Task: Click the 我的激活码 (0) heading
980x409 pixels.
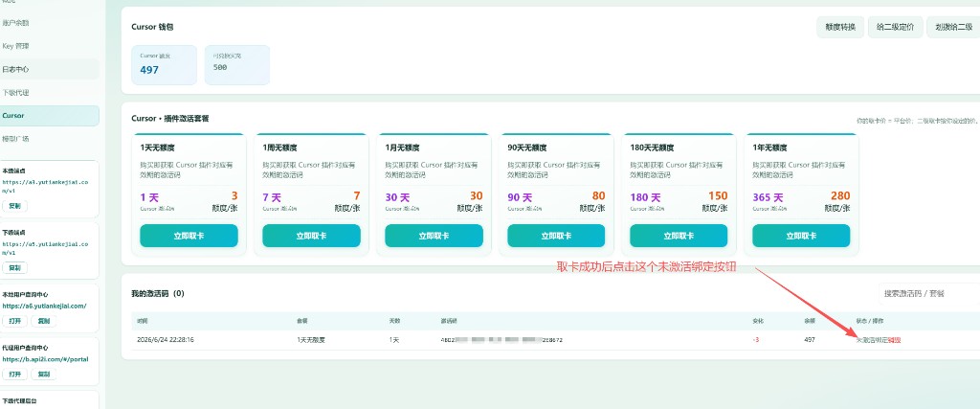Action: (158, 293)
